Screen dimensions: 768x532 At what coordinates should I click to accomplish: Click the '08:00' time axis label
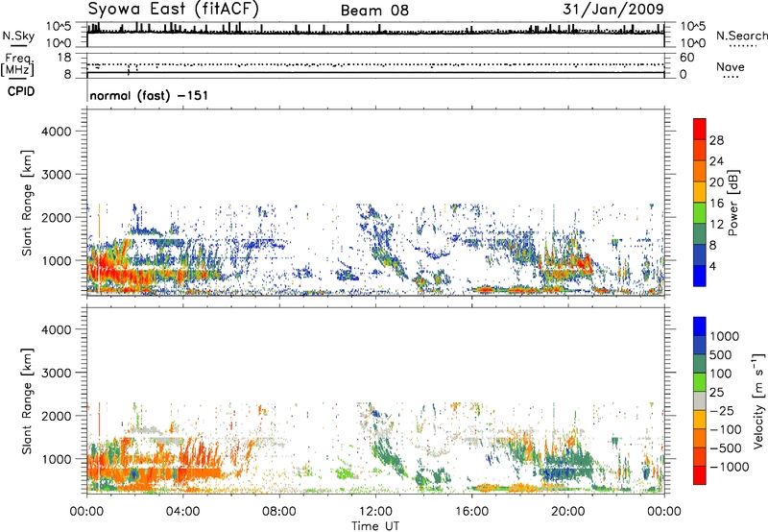tap(279, 512)
